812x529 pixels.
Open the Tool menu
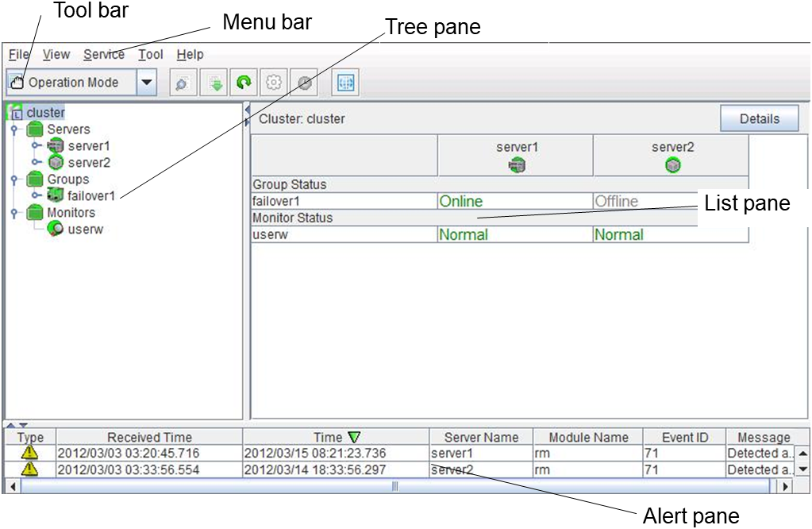[x=150, y=55]
